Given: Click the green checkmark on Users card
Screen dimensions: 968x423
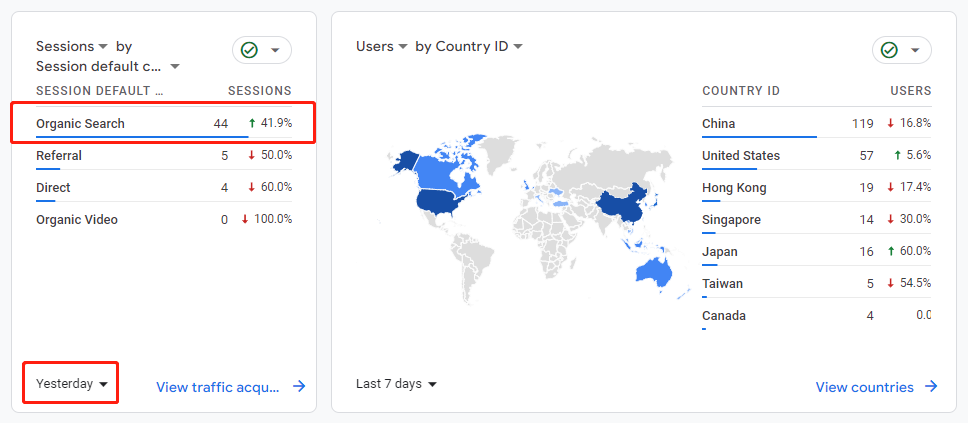Looking at the screenshot, I should pyautogui.click(x=889, y=50).
